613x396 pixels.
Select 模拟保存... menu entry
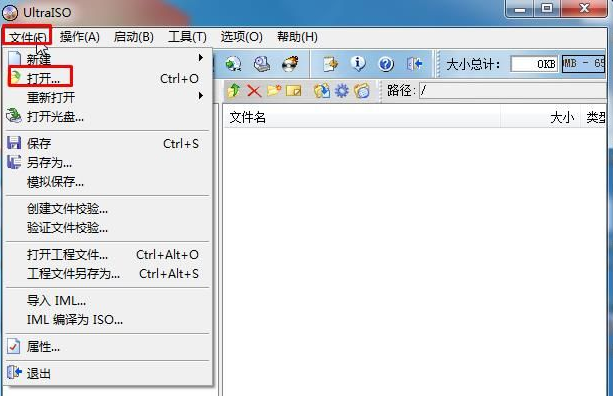(x=108, y=181)
